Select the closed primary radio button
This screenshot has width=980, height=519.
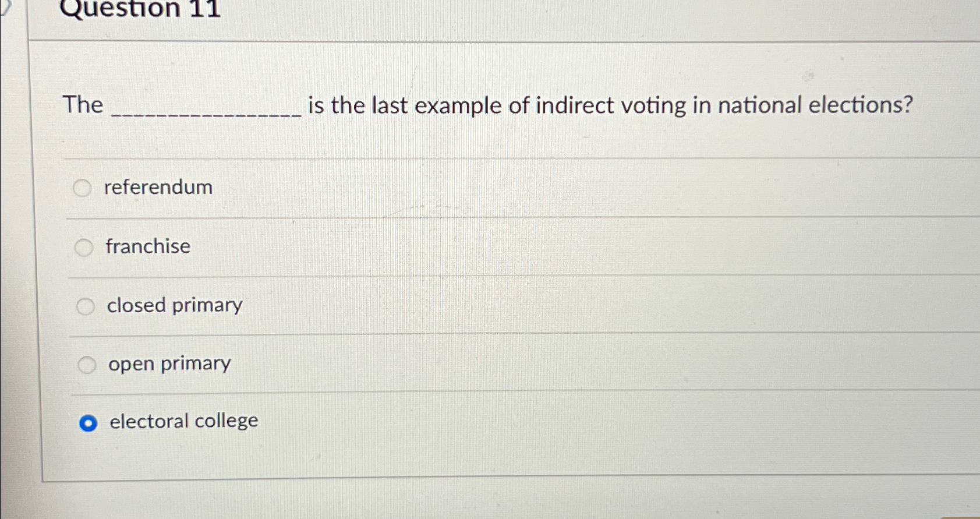85,306
